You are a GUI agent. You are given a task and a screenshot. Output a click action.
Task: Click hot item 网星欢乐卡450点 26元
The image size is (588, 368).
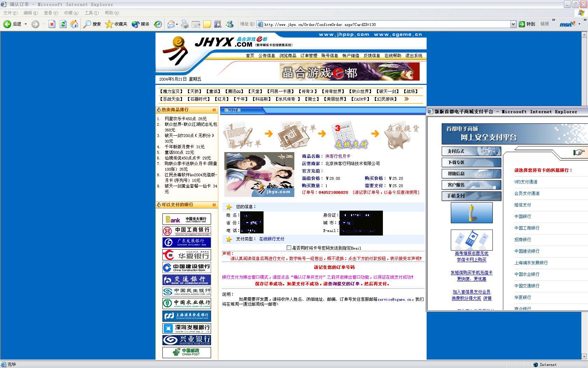click(x=185, y=119)
